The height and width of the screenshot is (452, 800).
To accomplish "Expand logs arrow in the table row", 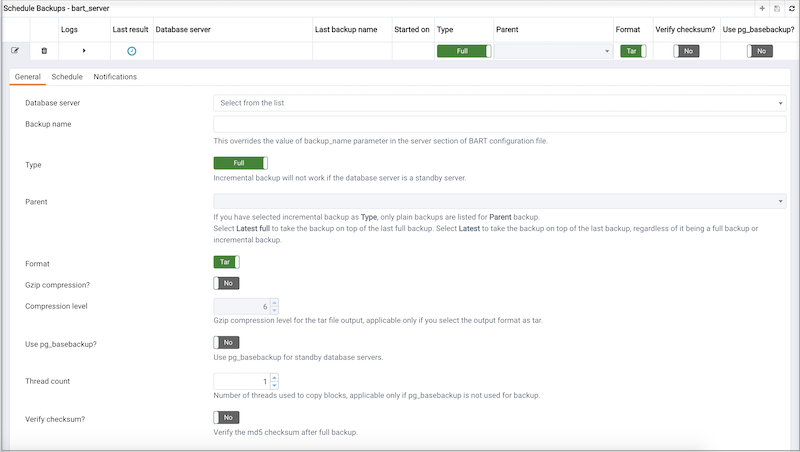I will tap(84, 51).
